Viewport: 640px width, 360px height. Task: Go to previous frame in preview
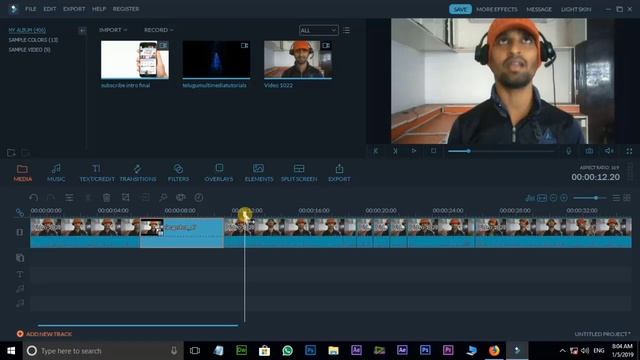coord(376,151)
